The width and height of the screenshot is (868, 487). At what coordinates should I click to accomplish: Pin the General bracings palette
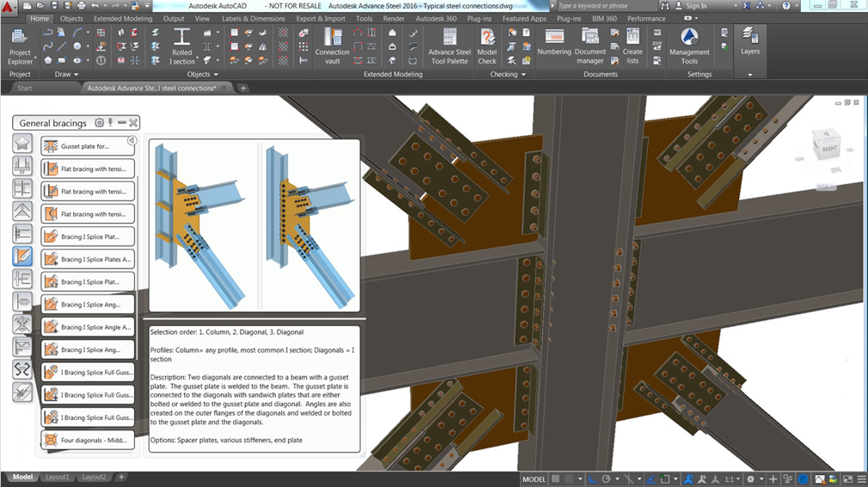tap(111, 123)
